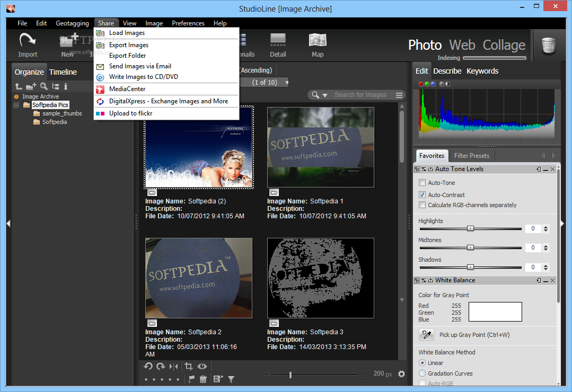Screen dimensions: 572x392
Task: Select Write Images to CD/DVD
Action: (x=166, y=77)
